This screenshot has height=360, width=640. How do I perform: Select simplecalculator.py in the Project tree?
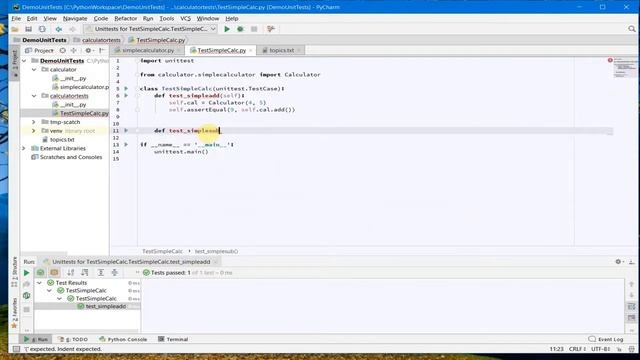[x=84, y=87]
